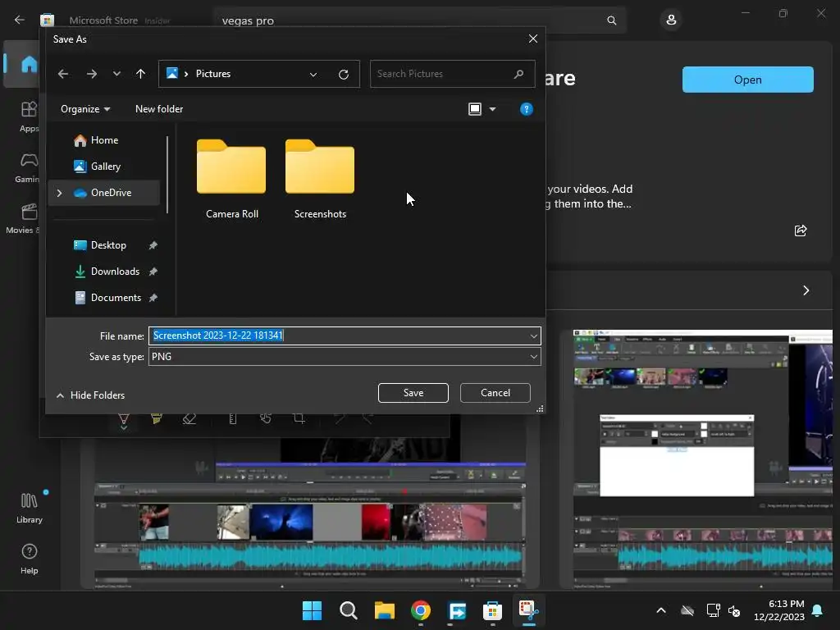Open the Organize menu
The width and height of the screenshot is (840, 630).
point(85,109)
